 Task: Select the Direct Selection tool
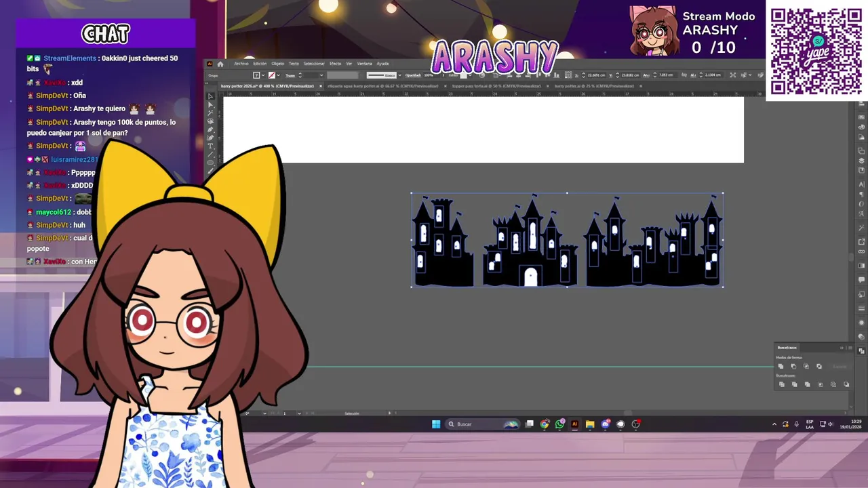point(210,104)
